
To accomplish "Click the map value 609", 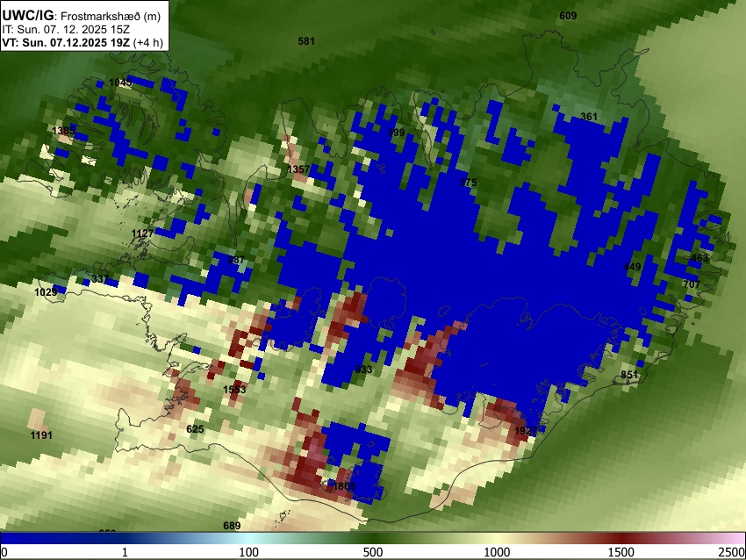I will tap(568, 16).
